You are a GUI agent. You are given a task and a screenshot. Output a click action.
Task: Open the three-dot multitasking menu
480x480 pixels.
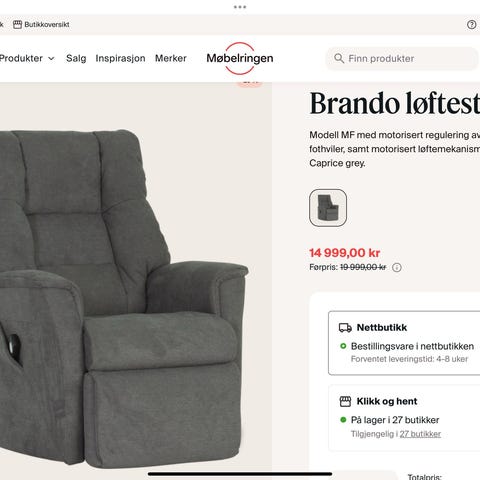tap(240, 7)
